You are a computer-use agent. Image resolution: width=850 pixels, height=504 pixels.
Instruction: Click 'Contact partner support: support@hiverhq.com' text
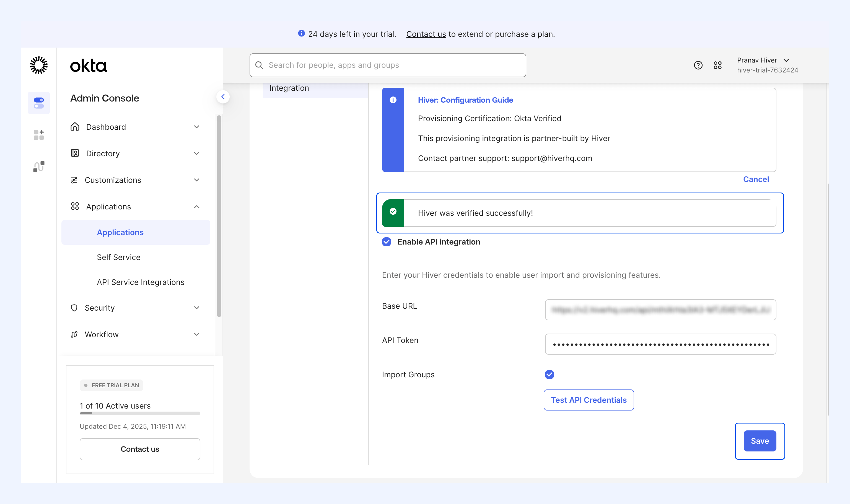click(x=505, y=158)
